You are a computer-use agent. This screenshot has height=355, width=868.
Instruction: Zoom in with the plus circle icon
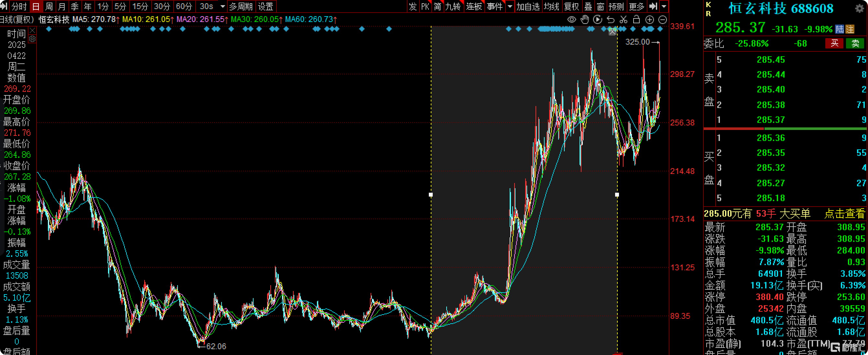point(649,19)
